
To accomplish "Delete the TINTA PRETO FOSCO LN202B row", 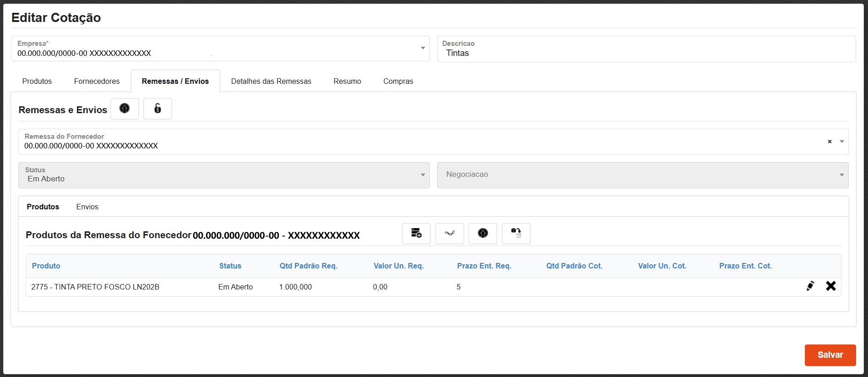I will point(830,286).
